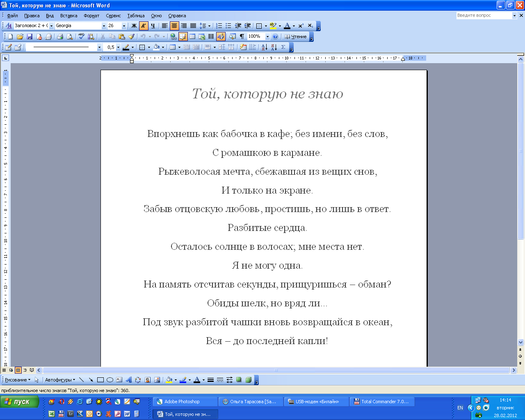Insert a hyperlink
This screenshot has height=420, width=525.
173,37
